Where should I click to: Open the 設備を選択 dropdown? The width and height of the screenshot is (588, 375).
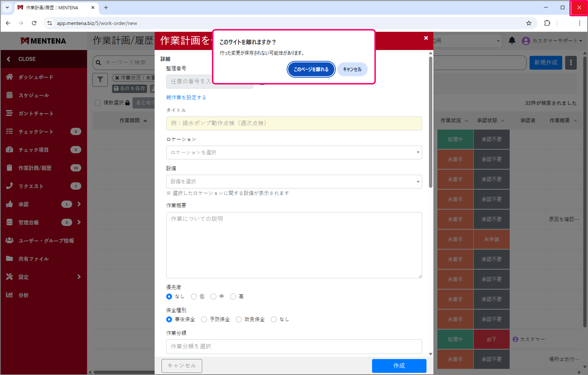294,182
